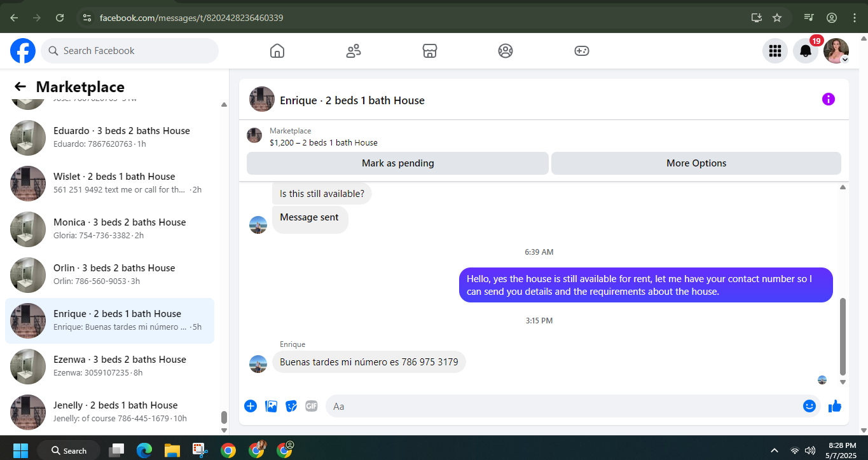This screenshot has height=460, width=868.
Task: Reload the page in browser
Action: tap(60, 18)
